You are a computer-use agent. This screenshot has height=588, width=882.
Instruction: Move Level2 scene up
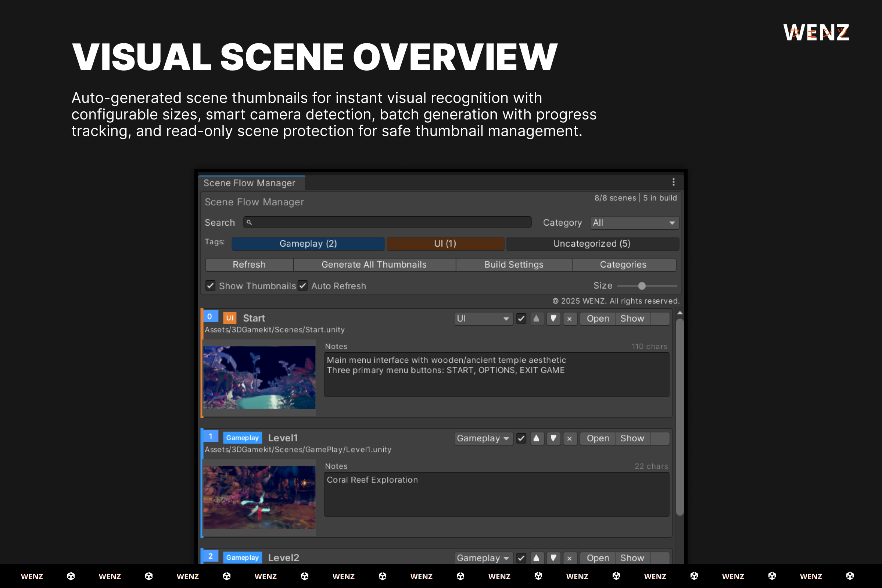pos(536,557)
